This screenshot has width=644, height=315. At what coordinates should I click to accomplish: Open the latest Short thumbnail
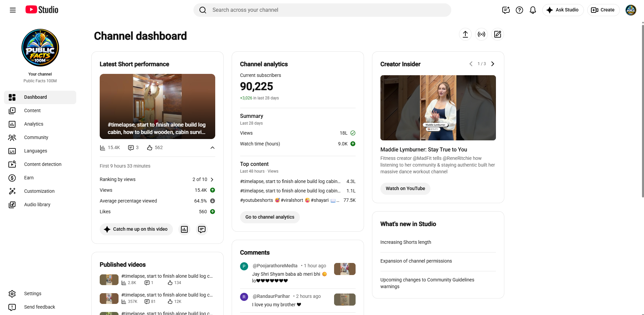pos(157,106)
